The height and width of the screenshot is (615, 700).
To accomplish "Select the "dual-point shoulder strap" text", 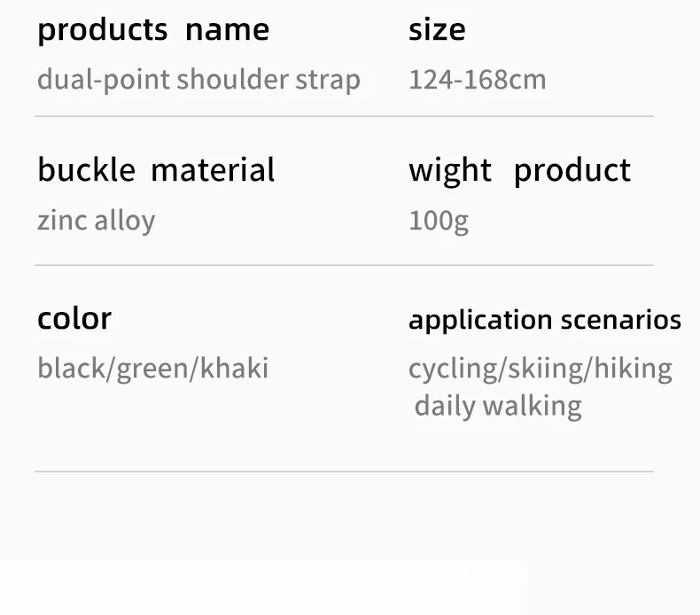I will (x=198, y=80).
